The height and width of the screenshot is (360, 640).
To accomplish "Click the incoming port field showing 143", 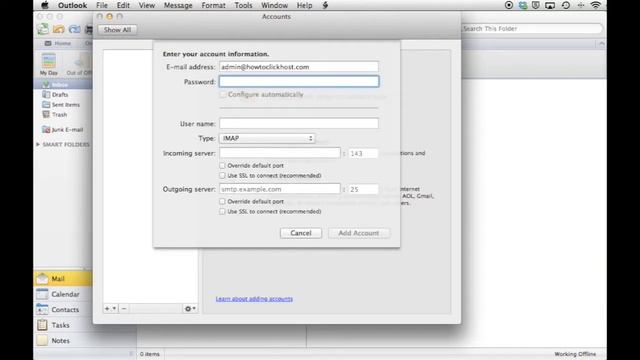I will click(363, 153).
